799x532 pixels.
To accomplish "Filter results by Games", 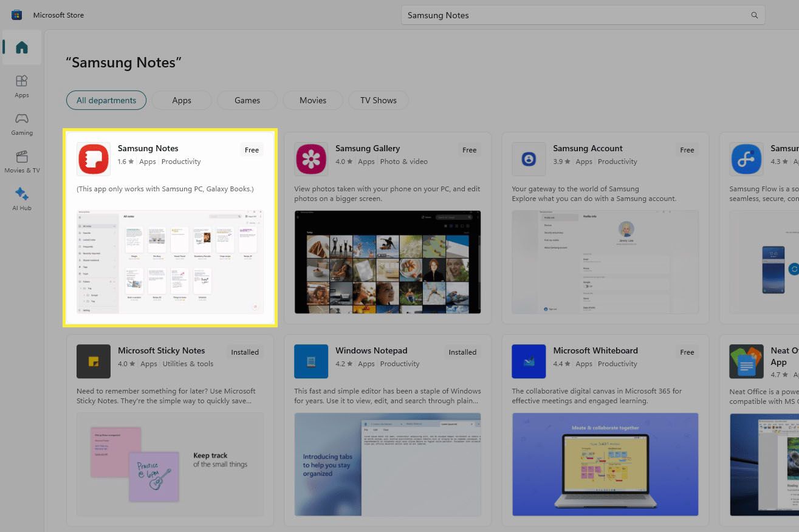I will [247, 100].
